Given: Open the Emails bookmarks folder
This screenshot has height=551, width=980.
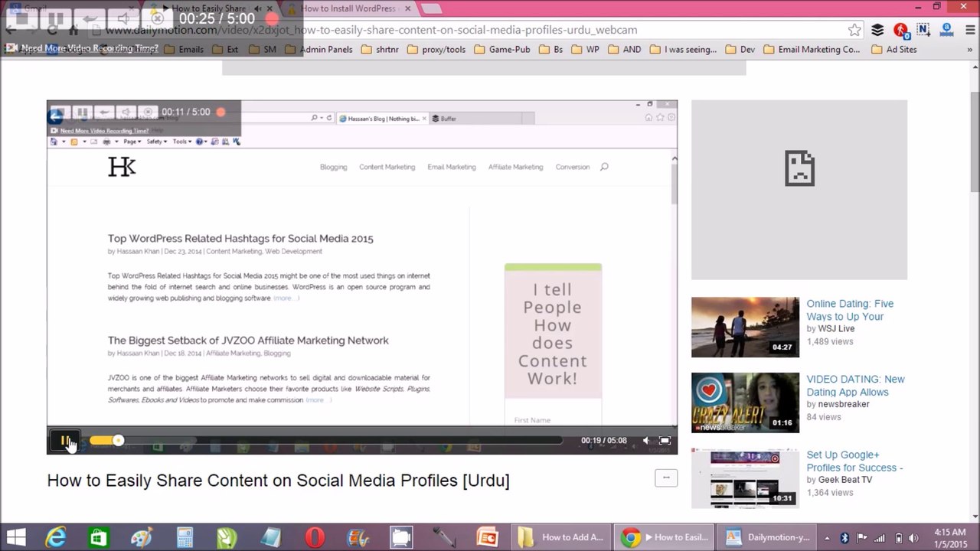Looking at the screenshot, I should [x=184, y=50].
